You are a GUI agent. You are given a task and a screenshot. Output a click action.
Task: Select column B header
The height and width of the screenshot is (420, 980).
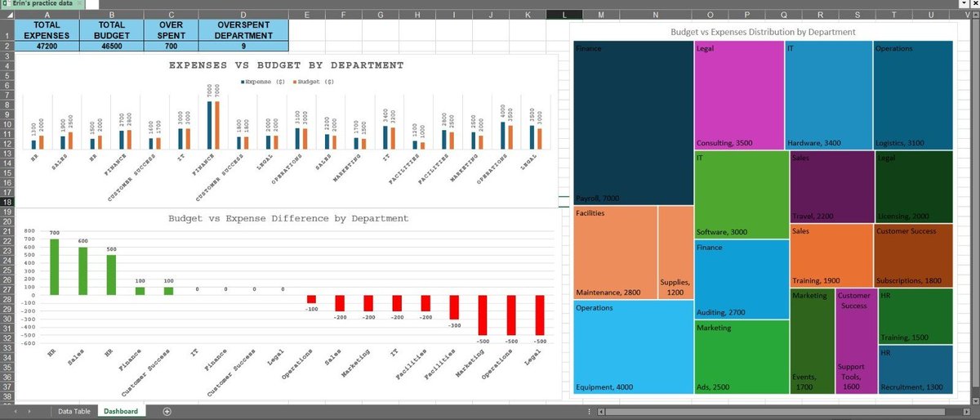[111, 15]
